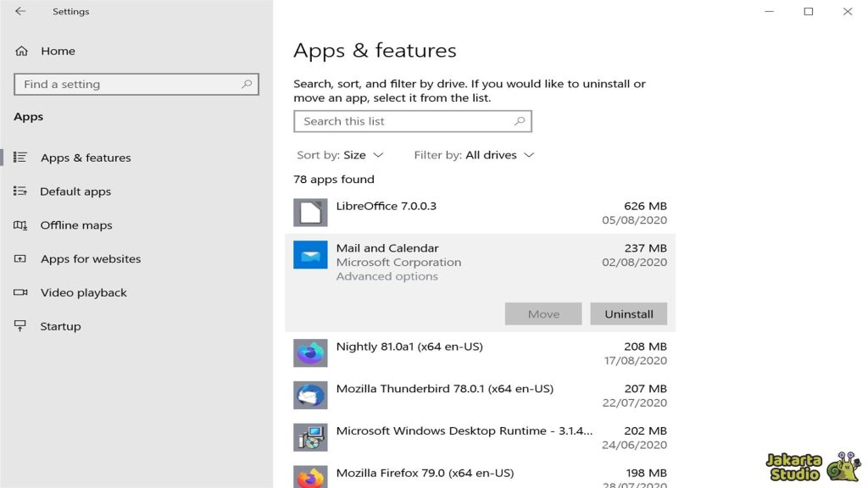Select the Apps & features sidebar icon
868x488 pixels.
coord(19,158)
